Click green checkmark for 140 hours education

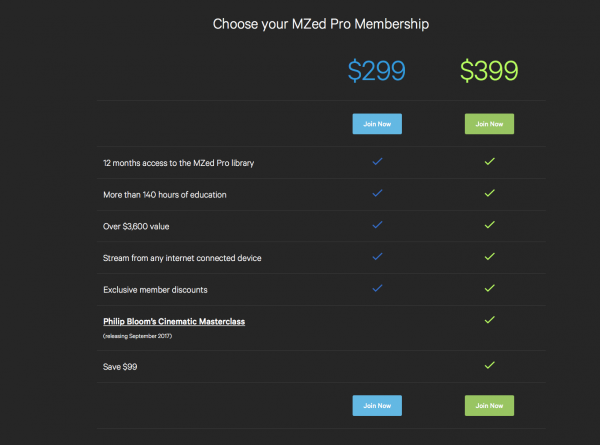tap(490, 193)
